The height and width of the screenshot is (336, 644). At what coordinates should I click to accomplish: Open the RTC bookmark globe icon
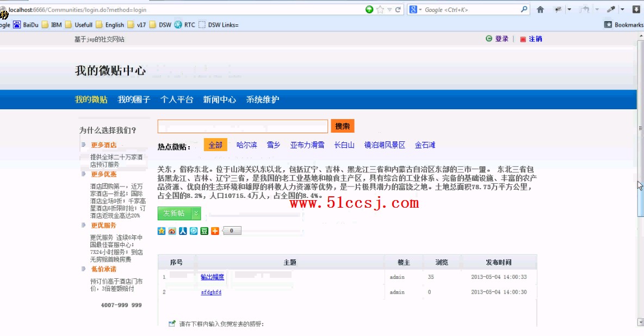click(x=178, y=24)
